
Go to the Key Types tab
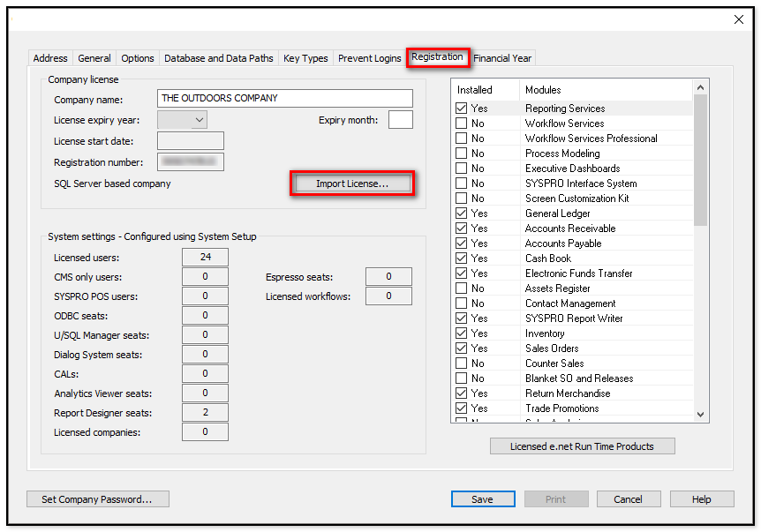305,58
